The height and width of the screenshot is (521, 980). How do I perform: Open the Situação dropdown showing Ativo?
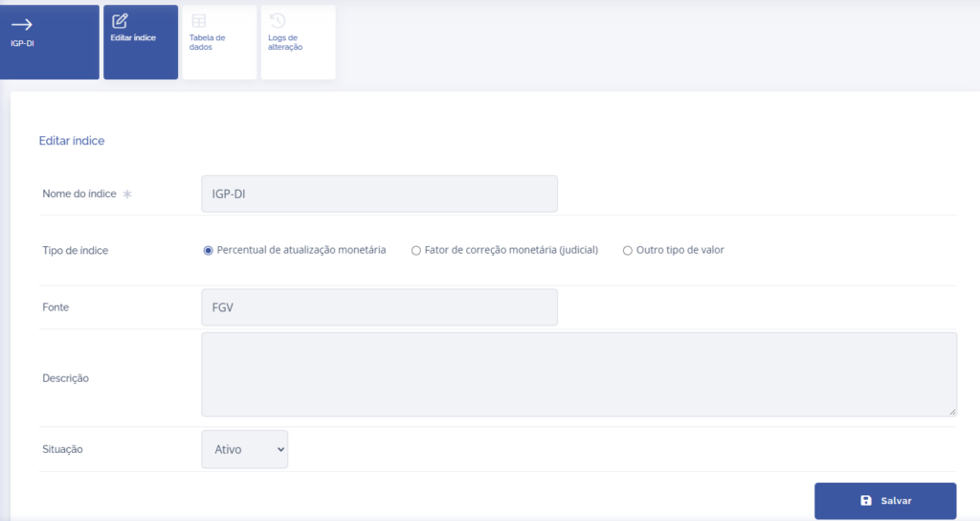coord(244,449)
